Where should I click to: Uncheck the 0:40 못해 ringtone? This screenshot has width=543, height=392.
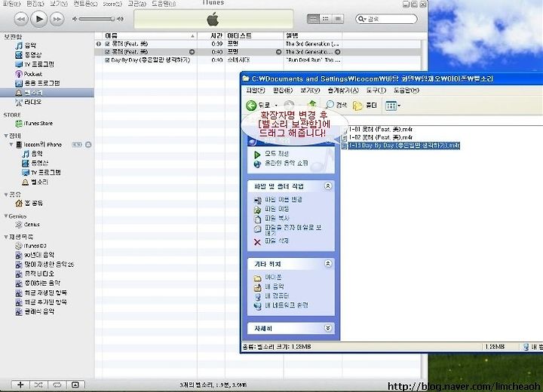(x=107, y=52)
